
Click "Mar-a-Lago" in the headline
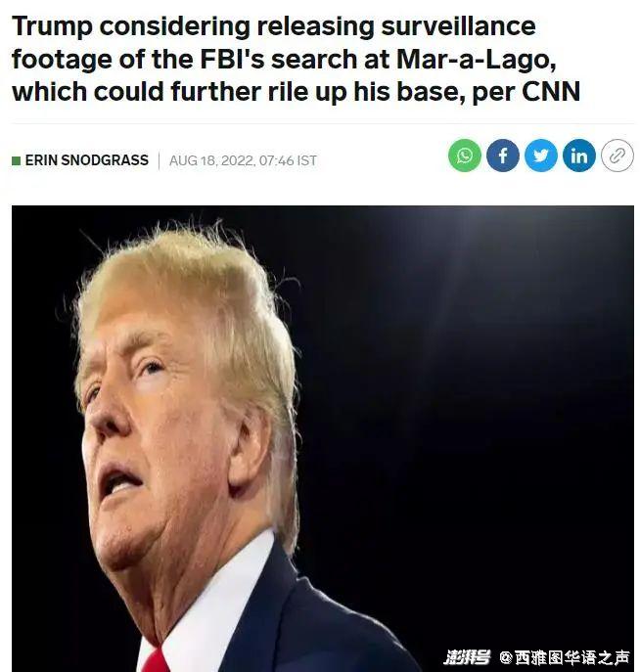coord(476,60)
